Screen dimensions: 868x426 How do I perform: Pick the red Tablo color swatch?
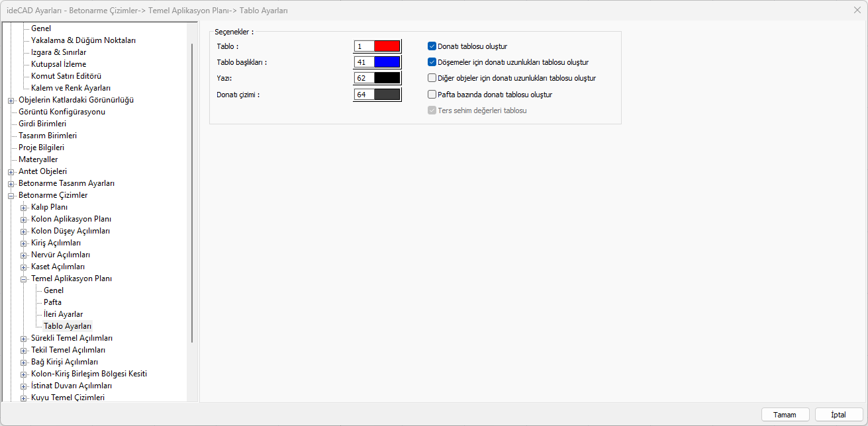point(387,46)
